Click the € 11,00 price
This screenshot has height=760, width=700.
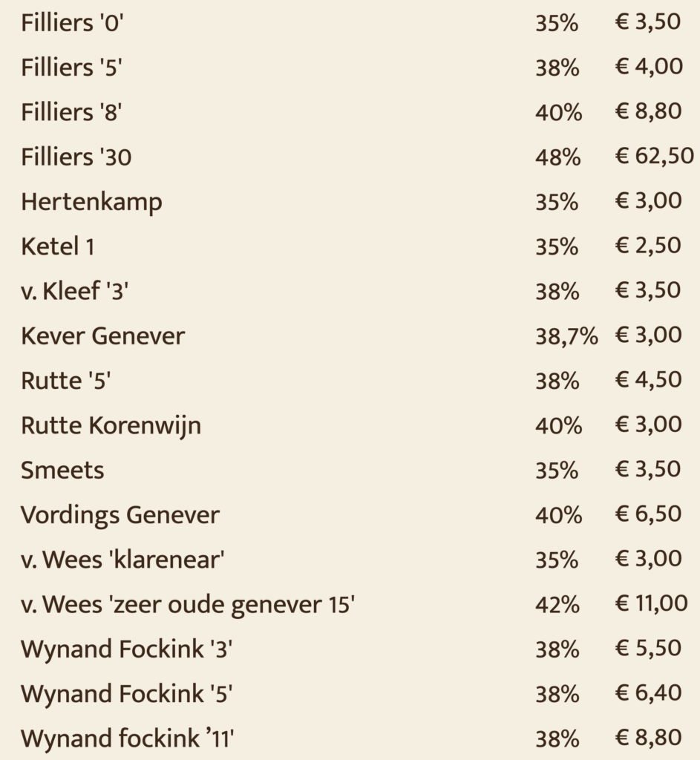pyautogui.click(x=651, y=603)
